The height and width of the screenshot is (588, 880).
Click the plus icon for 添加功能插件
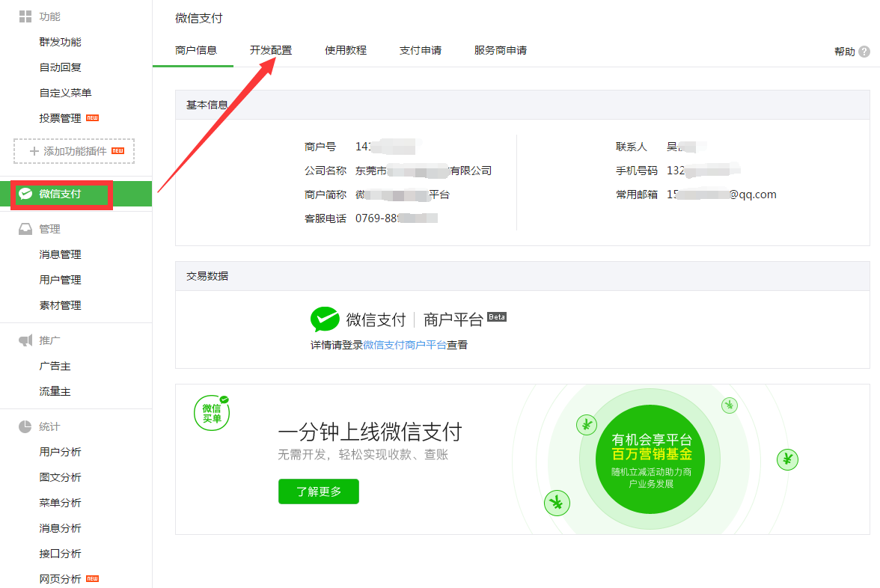[34, 151]
